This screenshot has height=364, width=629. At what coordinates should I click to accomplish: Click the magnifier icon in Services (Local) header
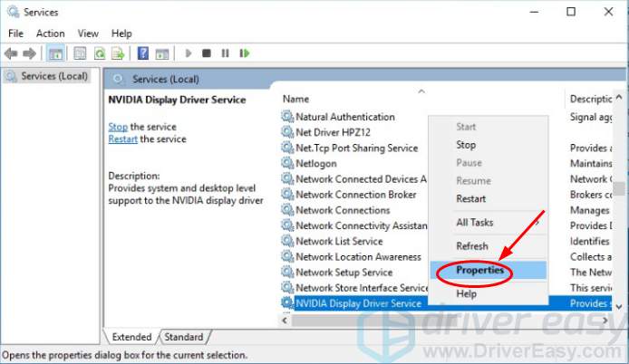click(x=118, y=79)
